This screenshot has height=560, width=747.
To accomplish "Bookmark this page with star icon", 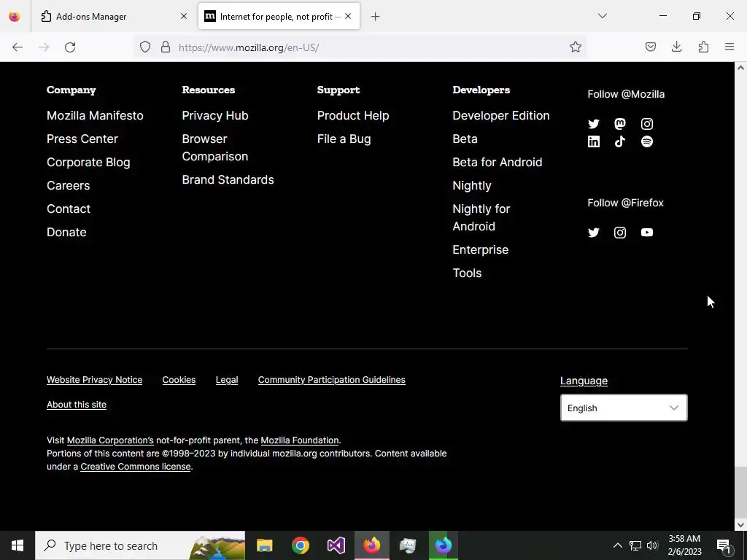I will [x=575, y=47].
